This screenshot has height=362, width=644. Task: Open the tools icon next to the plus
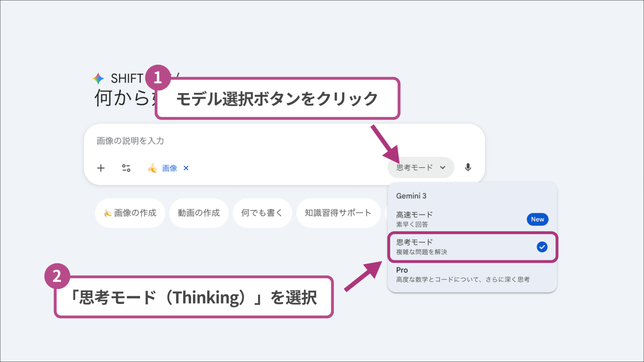tap(126, 168)
